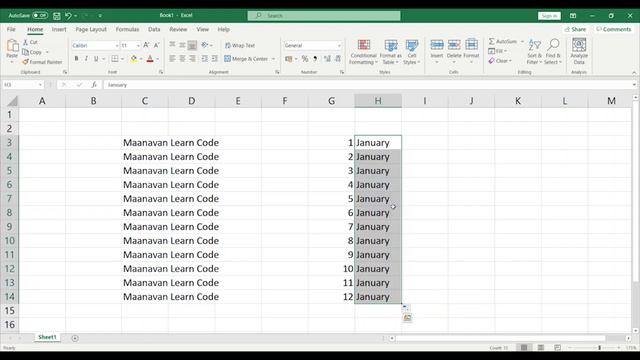Click the Insert Function fx icon

tap(94, 84)
